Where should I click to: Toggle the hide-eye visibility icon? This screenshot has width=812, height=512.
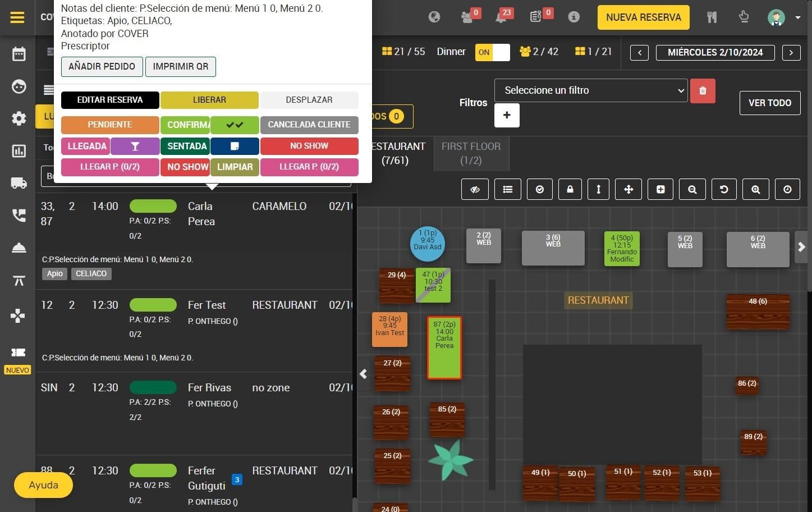475,190
